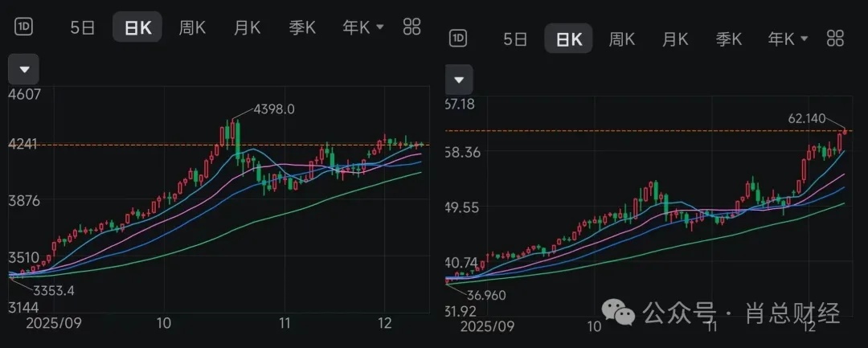Switch left chart to 周K view
Image resolution: width=868 pixels, height=348 pixels.
(192, 27)
